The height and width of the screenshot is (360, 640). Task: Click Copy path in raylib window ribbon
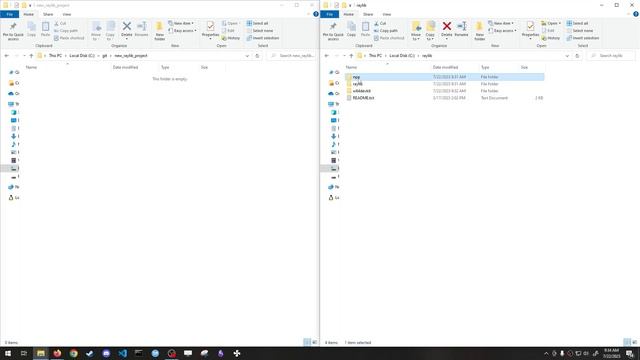tap(385, 31)
